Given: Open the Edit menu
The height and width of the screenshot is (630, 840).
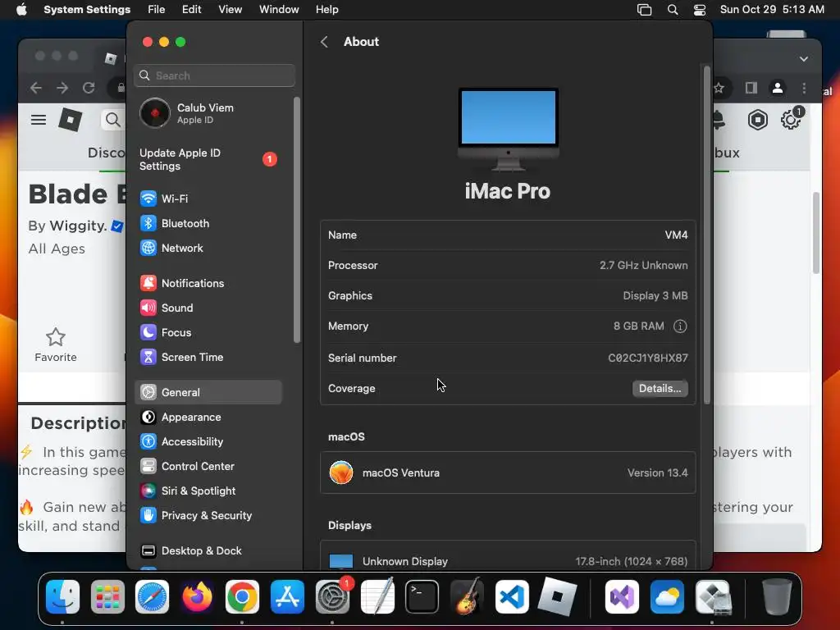Looking at the screenshot, I should (x=191, y=10).
